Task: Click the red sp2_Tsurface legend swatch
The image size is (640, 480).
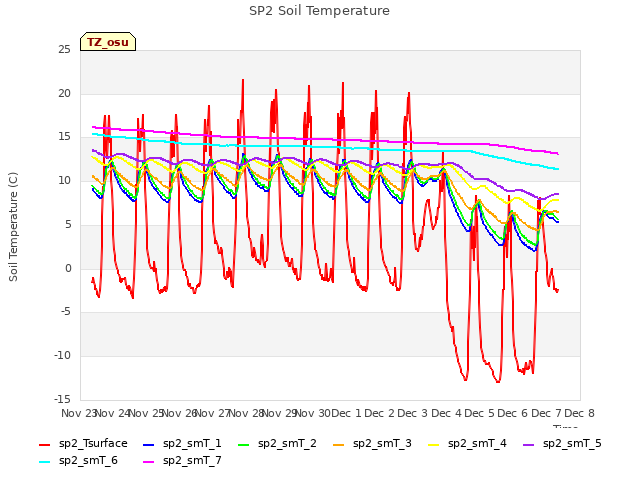Action: 44,444
